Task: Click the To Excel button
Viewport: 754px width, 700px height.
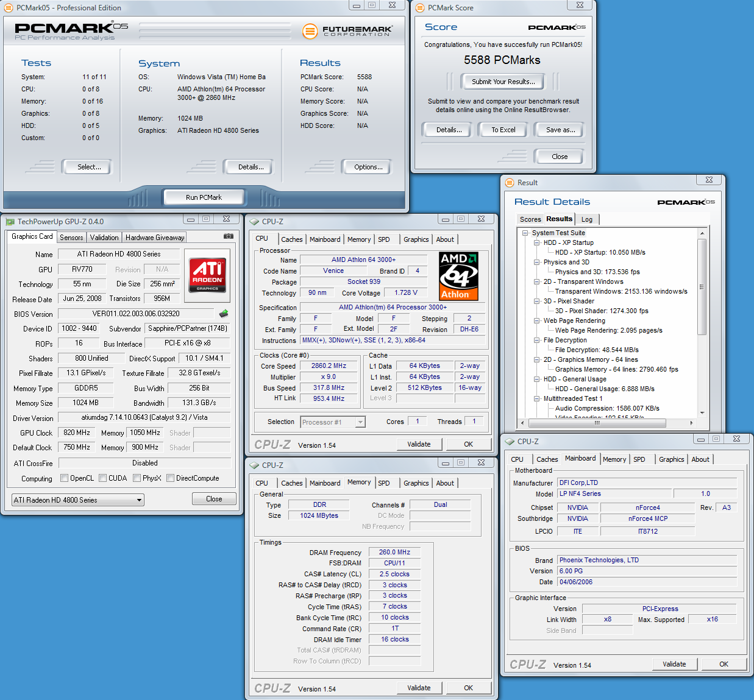Action: point(503,130)
